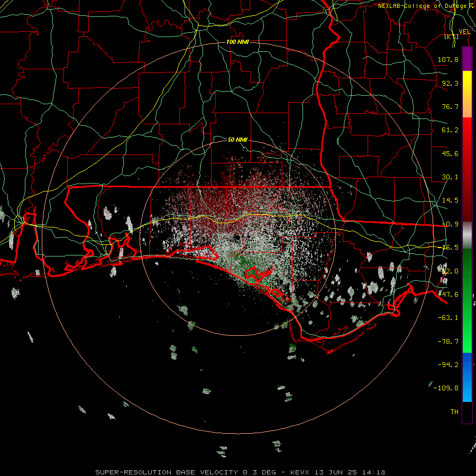Click the Super-Resolution Base Velocity caption
Viewport: 476px width, 476px height.
[241, 472]
